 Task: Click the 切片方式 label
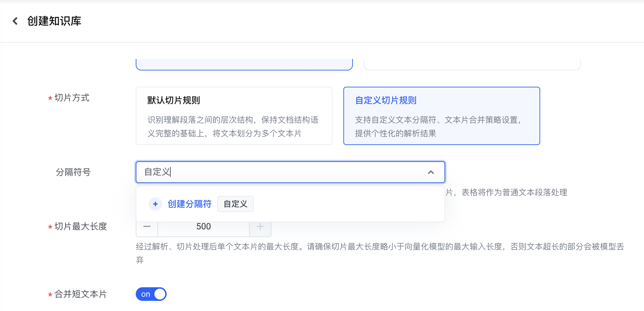[x=72, y=98]
